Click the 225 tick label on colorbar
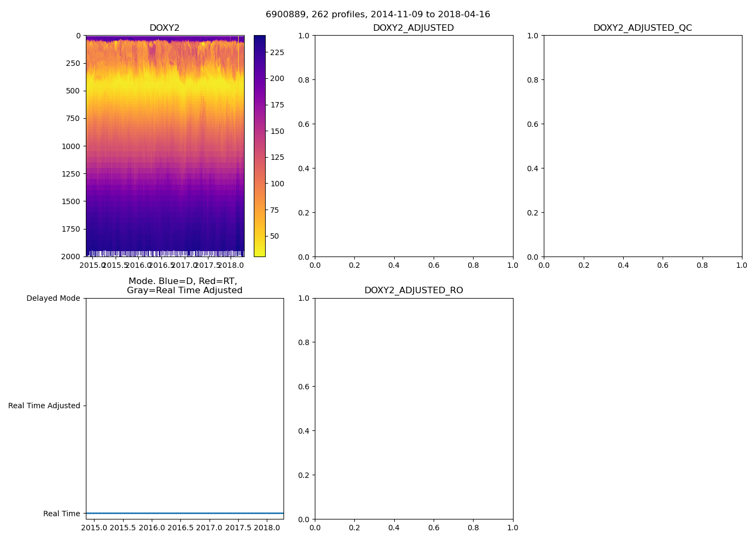 click(x=277, y=52)
